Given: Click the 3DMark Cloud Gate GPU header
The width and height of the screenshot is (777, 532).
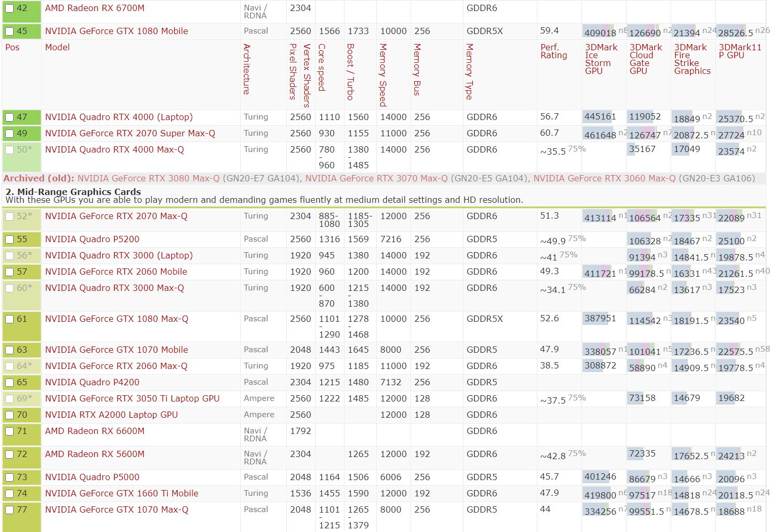Looking at the screenshot, I should (x=645, y=59).
